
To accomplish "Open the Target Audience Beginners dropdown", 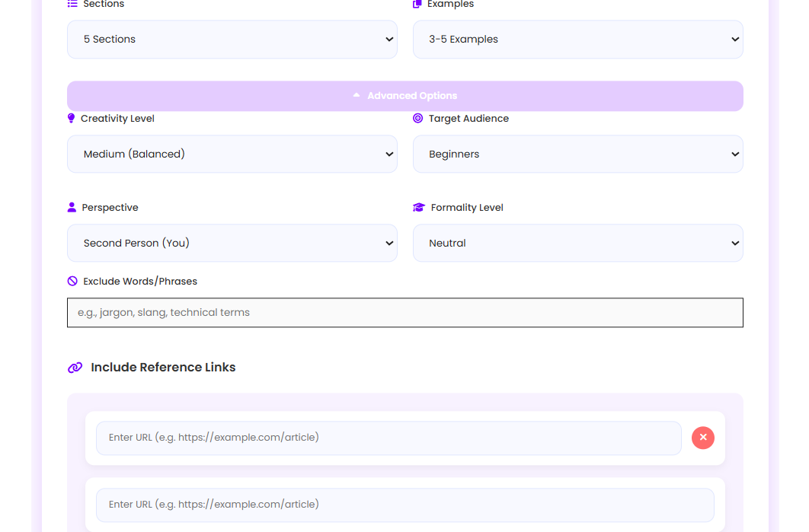I will [x=577, y=155].
